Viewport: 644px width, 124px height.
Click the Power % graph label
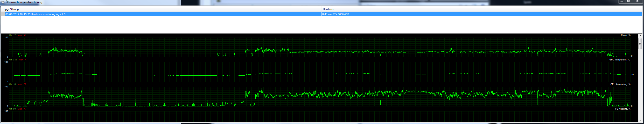pyautogui.click(x=625, y=35)
